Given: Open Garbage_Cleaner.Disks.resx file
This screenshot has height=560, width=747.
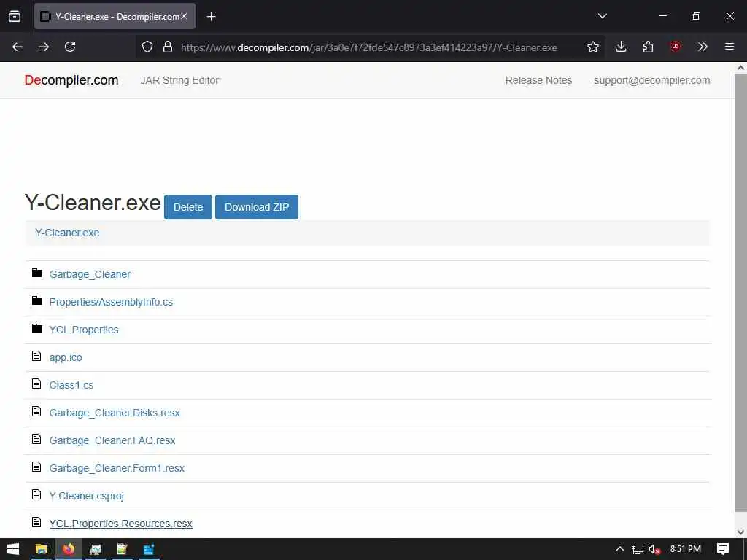Looking at the screenshot, I should tap(115, 413).
